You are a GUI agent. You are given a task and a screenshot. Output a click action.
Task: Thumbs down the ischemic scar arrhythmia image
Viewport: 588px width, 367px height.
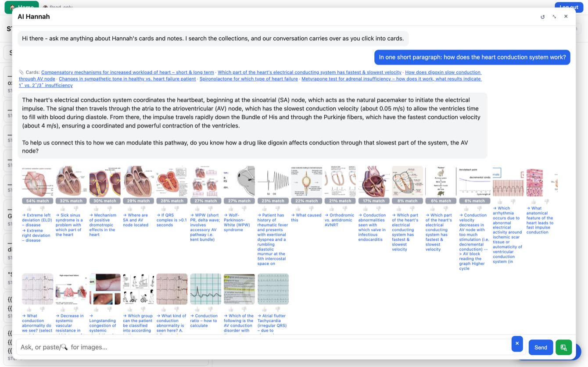[x=513, y=202]
